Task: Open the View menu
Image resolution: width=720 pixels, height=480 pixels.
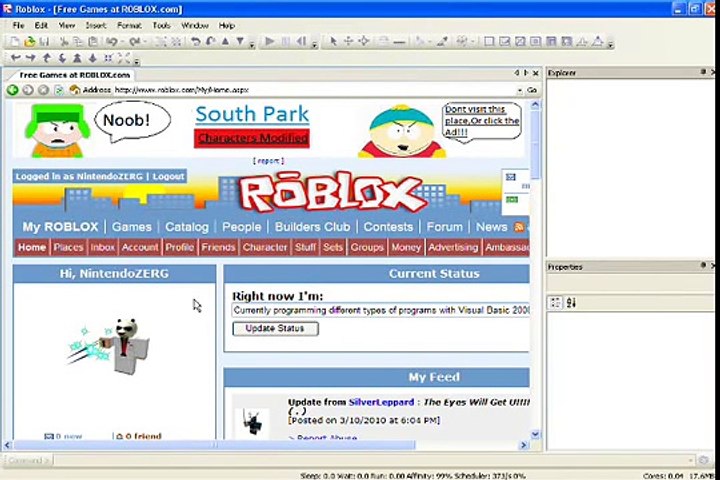Action: click(x=67, y=25)
